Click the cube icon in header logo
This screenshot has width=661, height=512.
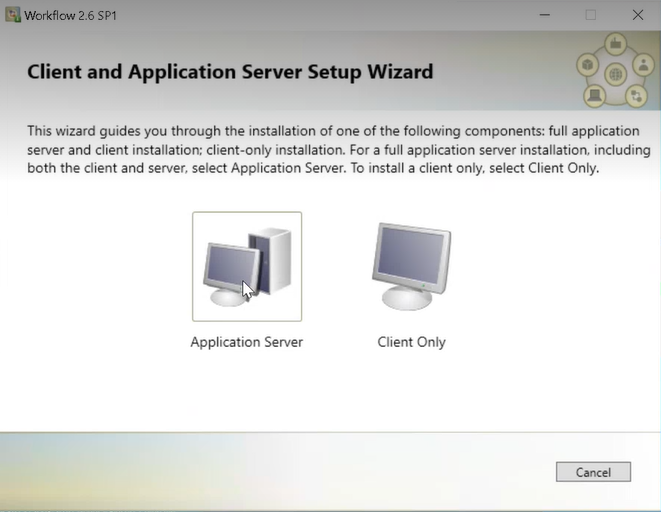tap(587, 65)
